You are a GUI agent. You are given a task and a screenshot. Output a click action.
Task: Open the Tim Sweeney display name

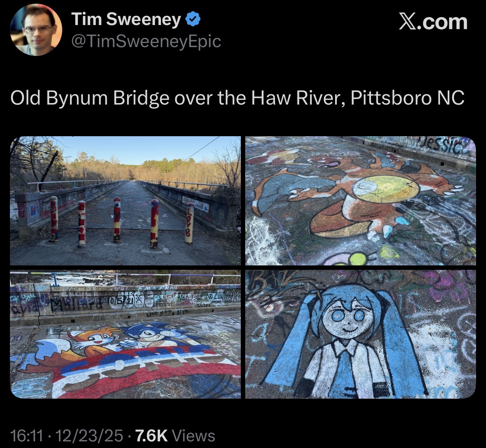coord(126,20)
